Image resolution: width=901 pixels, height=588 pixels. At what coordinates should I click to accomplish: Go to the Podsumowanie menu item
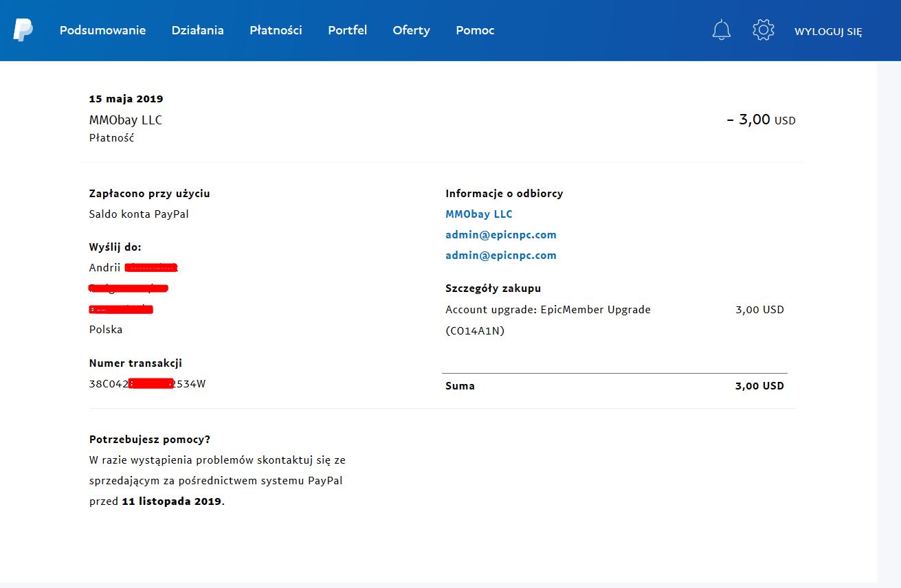click(102, 30)
